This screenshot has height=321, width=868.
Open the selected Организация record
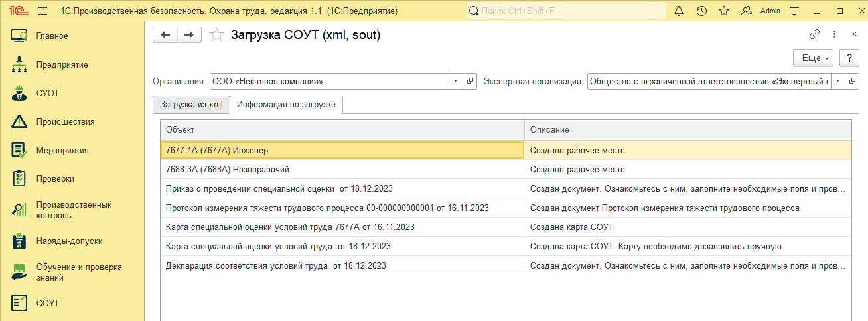pyautogui.click(x=470, y=81)
